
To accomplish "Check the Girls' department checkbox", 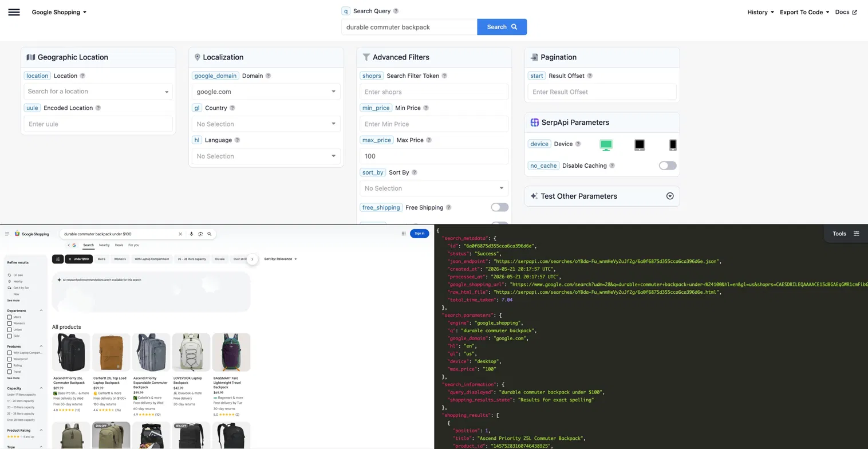I will (x=10, y=336).
